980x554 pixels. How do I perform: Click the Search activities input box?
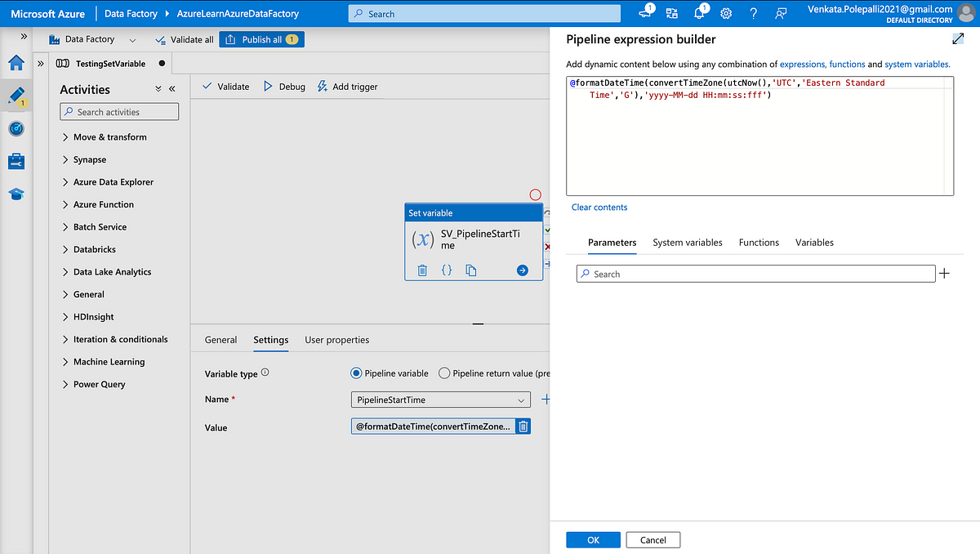(119, 112)
